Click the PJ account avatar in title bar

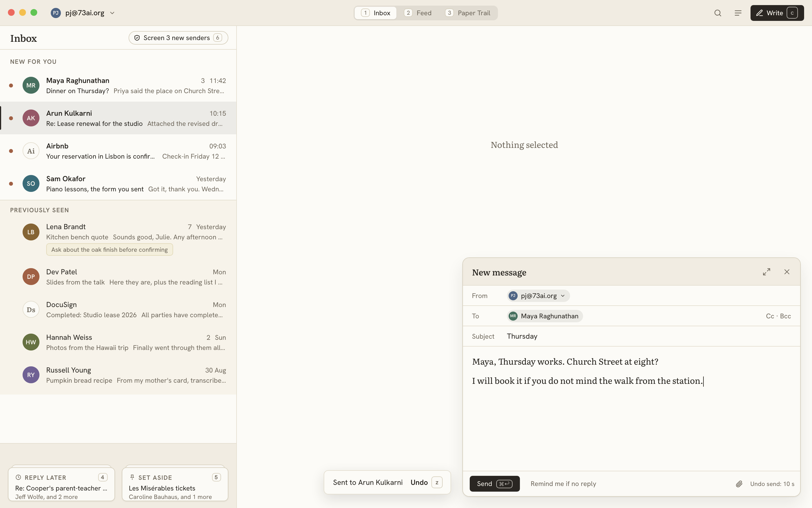56,13
